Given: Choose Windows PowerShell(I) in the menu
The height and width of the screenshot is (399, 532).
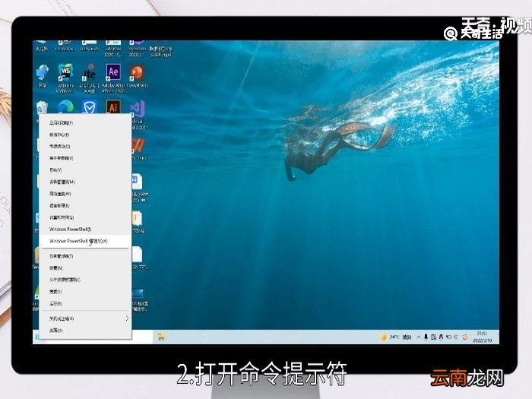Looking at the screenshot, I should (x=85, y=230).
